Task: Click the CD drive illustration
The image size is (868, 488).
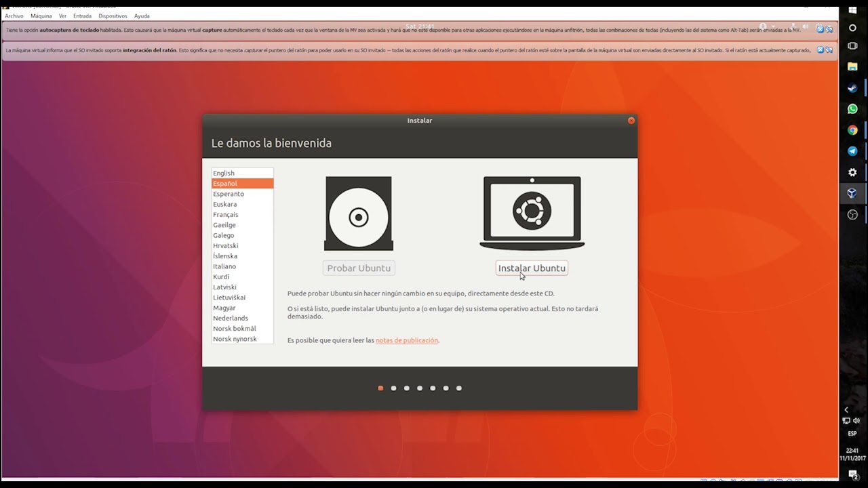Action: point(359,213)
